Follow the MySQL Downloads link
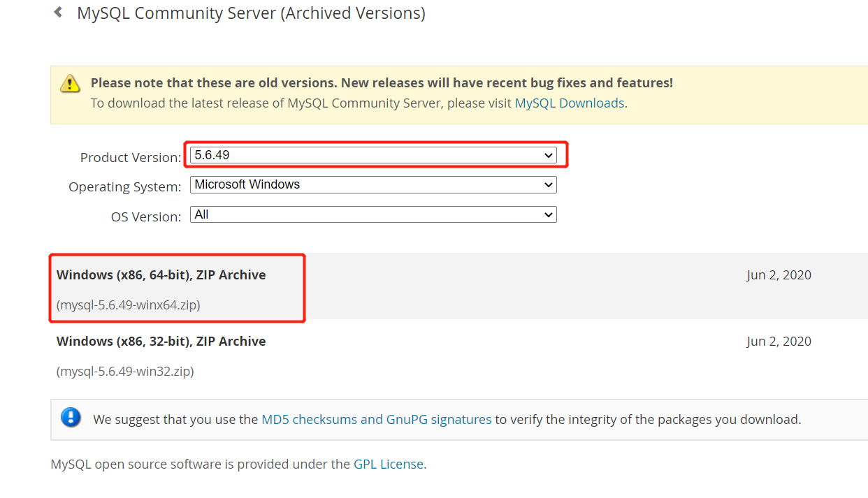 569,103
